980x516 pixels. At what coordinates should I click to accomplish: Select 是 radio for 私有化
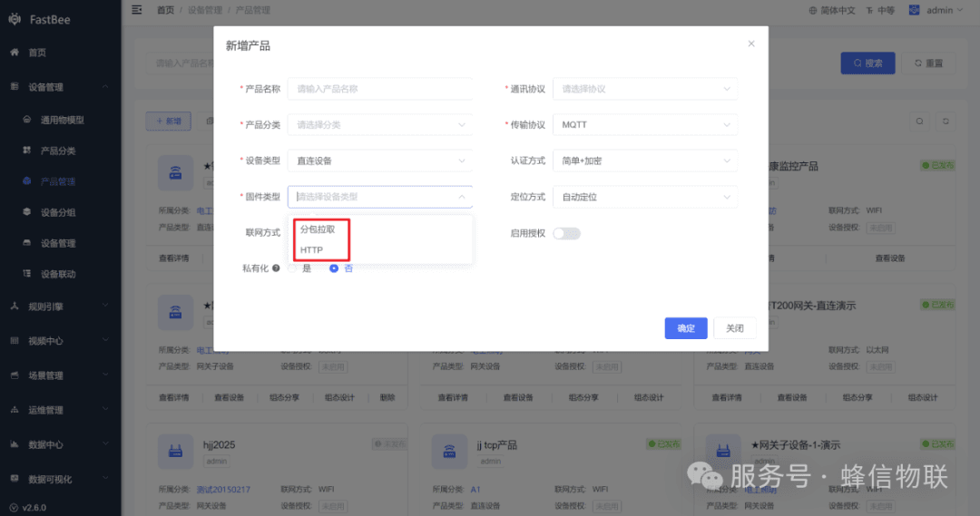tap(292, 268)
